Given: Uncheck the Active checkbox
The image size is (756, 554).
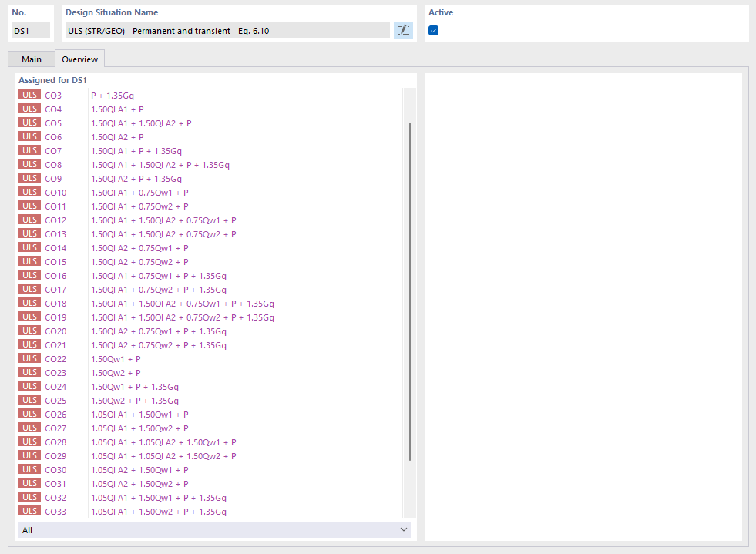Looking at the screenshot, I should click(x=433, y=30).
